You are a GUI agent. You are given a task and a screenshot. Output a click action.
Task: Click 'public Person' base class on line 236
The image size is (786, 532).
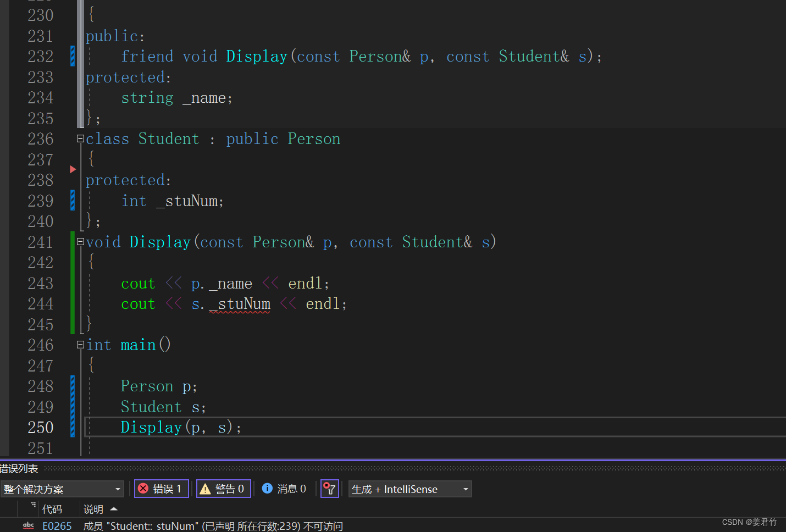tap(283, 139)
